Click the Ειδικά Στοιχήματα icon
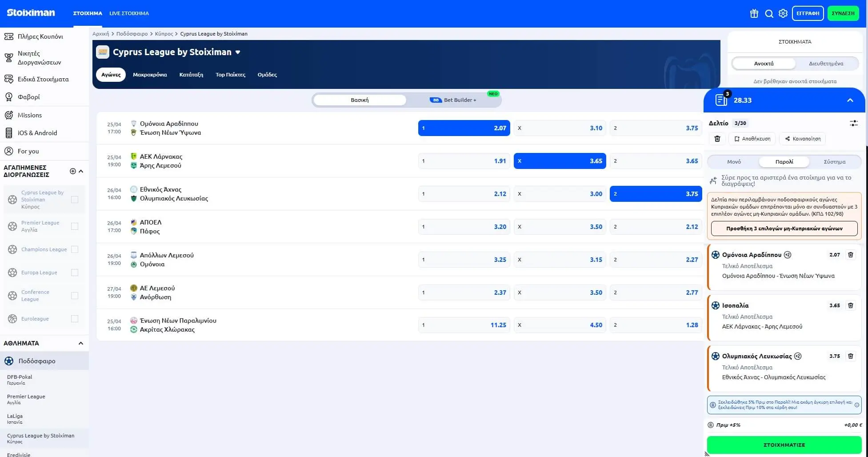Viewport: 868px width, 457px height. 8,79
